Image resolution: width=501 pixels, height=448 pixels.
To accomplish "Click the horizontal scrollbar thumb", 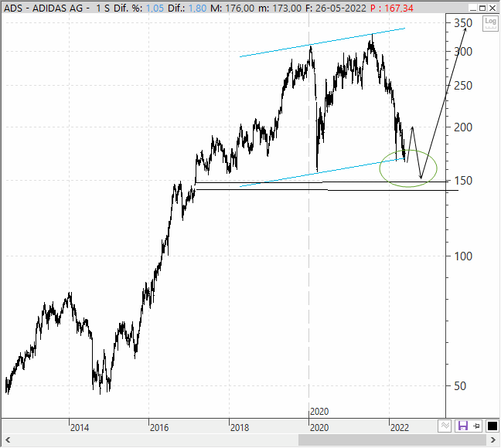I will coord(392,440).
